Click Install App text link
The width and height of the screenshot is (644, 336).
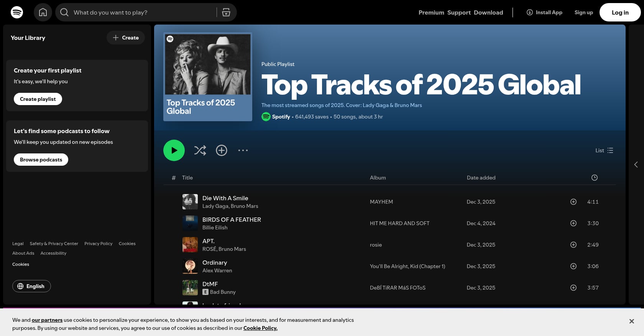(549, 12)
